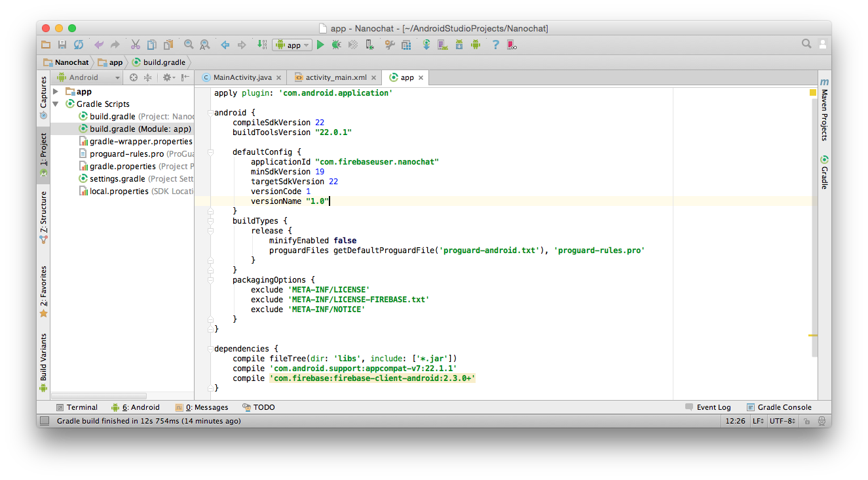This screenshot has width=868, height=480.
Task: Click the Scroll from Source target icon
Action: pos(134,77)
